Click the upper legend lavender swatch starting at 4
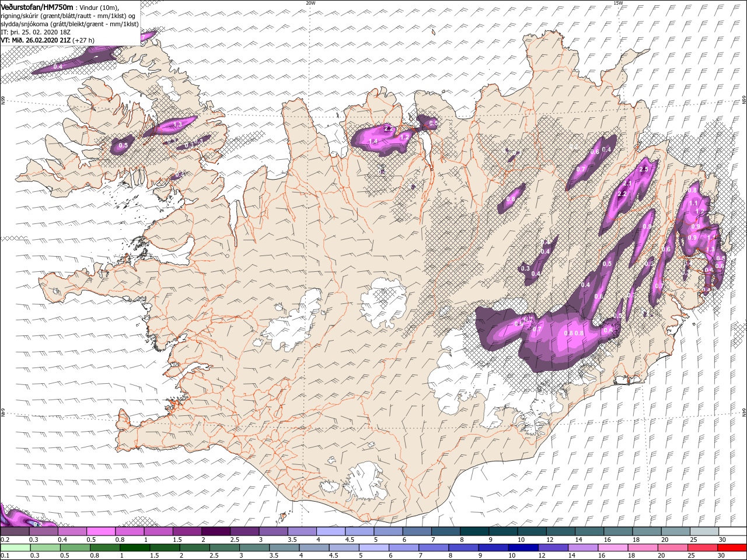Screen dimensions: 747x560 (x=330, y=531)
